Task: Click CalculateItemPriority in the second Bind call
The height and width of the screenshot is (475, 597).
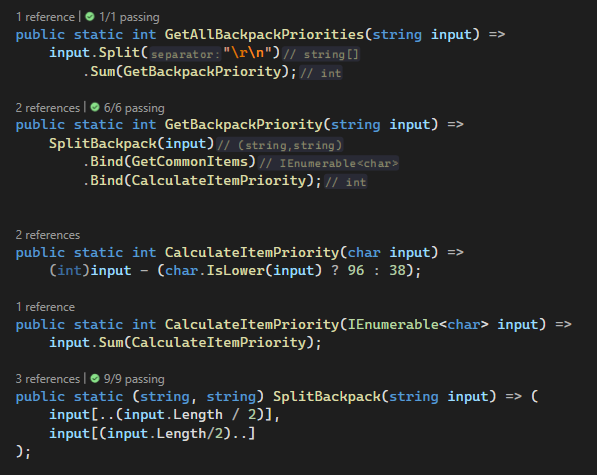Action: tap(219, 180)
